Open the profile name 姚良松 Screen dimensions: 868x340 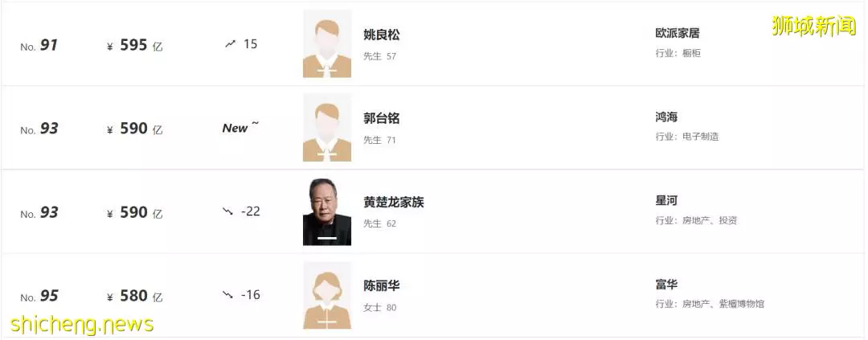click(382, 35)
